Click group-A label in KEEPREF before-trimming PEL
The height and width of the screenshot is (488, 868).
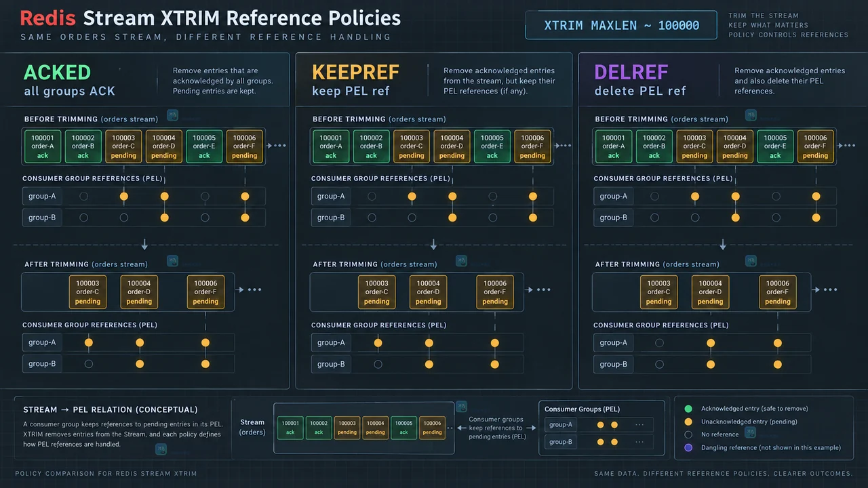[x=331, y=197]
